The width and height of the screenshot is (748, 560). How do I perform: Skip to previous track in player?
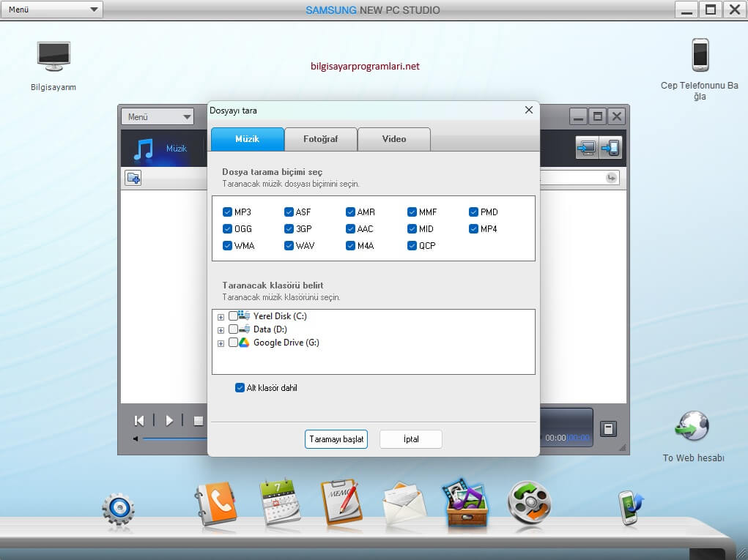pos(139,420)
